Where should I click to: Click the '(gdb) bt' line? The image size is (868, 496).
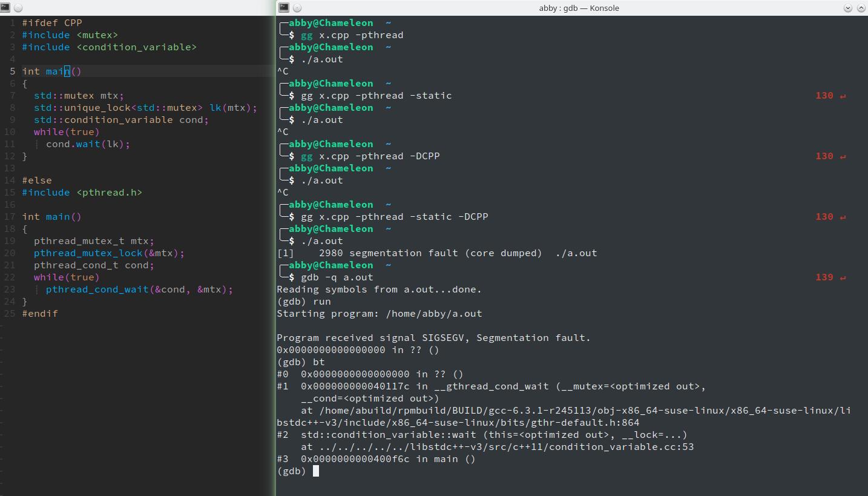pos(301,362)
